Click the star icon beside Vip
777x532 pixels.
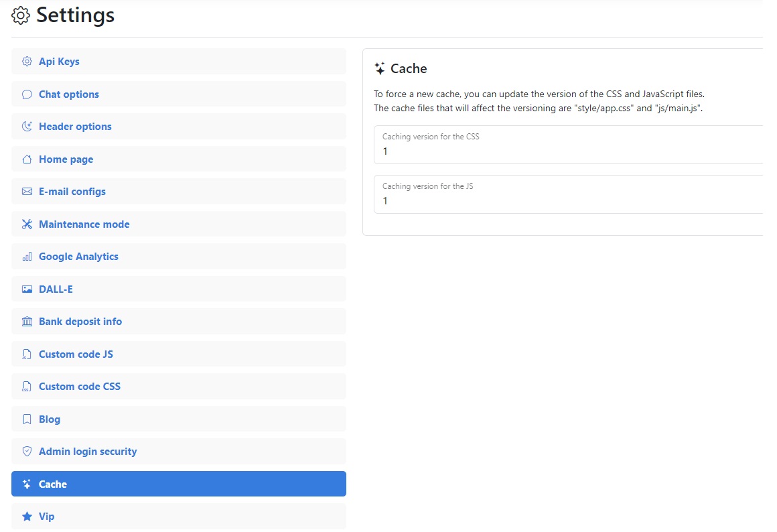click(27, 517)
